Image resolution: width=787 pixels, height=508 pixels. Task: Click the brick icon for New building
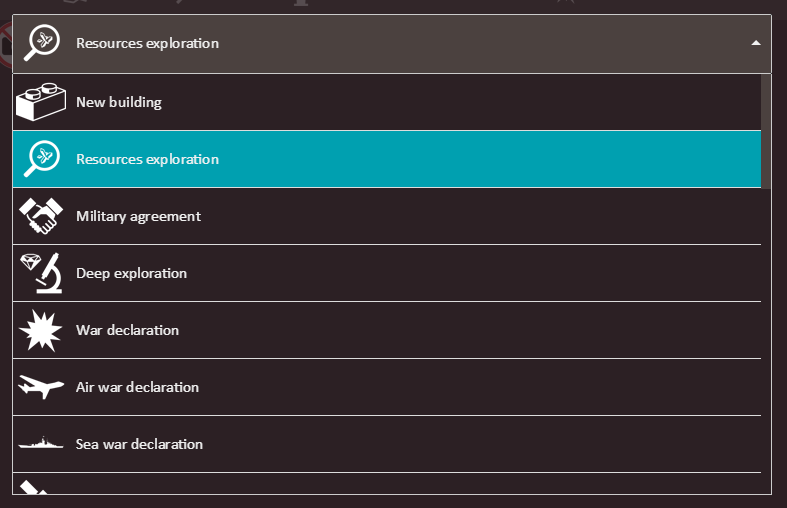41,102
